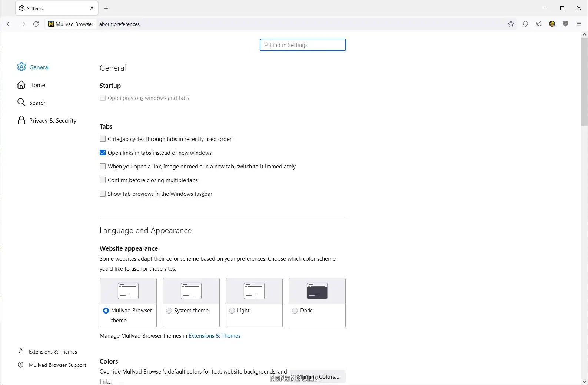Uncheck Open links in tabs instead of new windows
588x385 pixels.
(x=103, y=153)
